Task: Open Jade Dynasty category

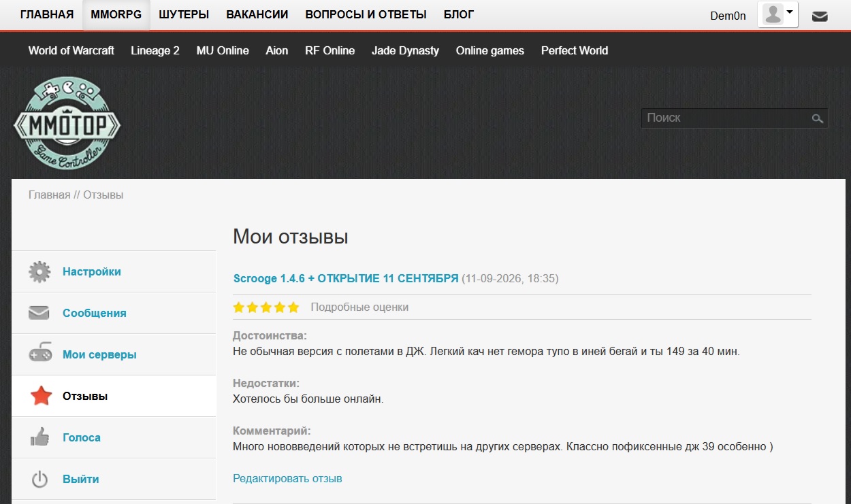Action: point(405,50)
